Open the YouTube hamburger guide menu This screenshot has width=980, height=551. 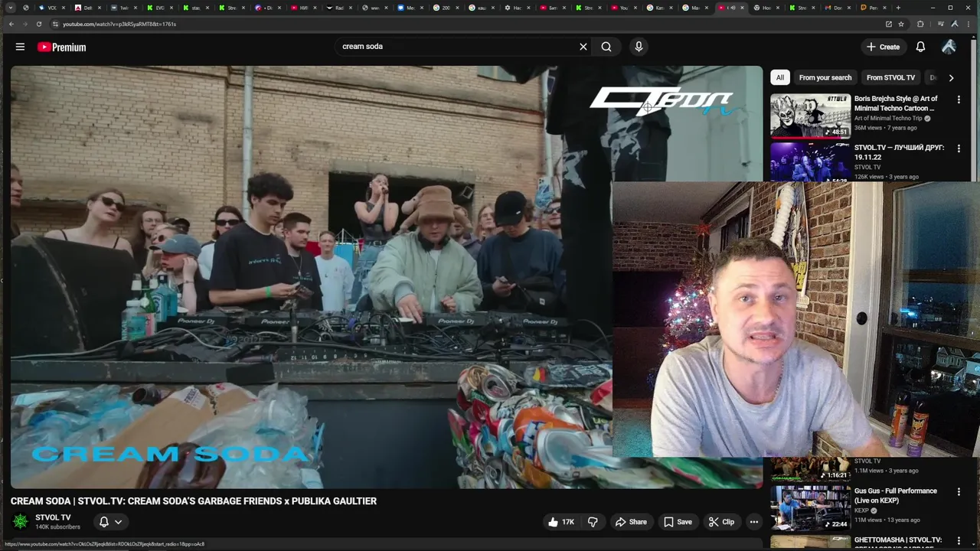tap(20, 47)
